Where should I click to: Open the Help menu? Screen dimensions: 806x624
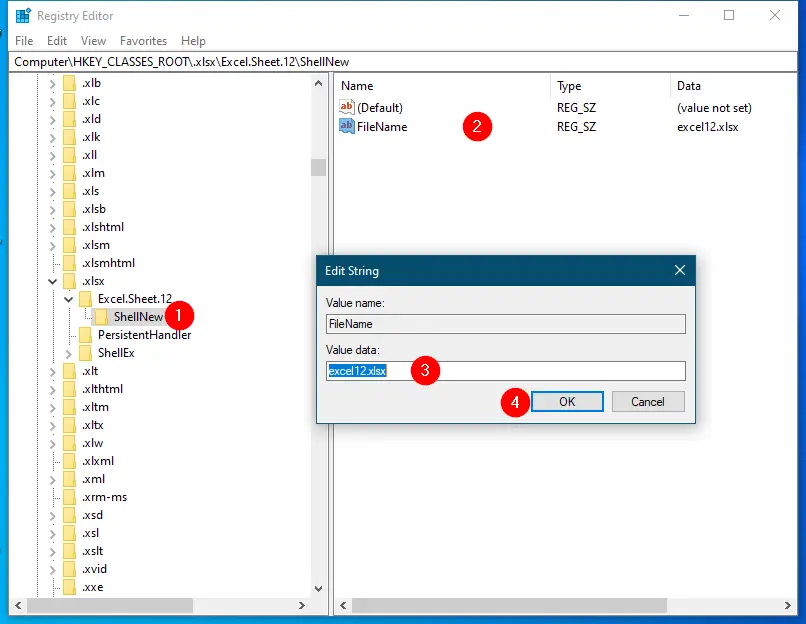tap(193, 41)
